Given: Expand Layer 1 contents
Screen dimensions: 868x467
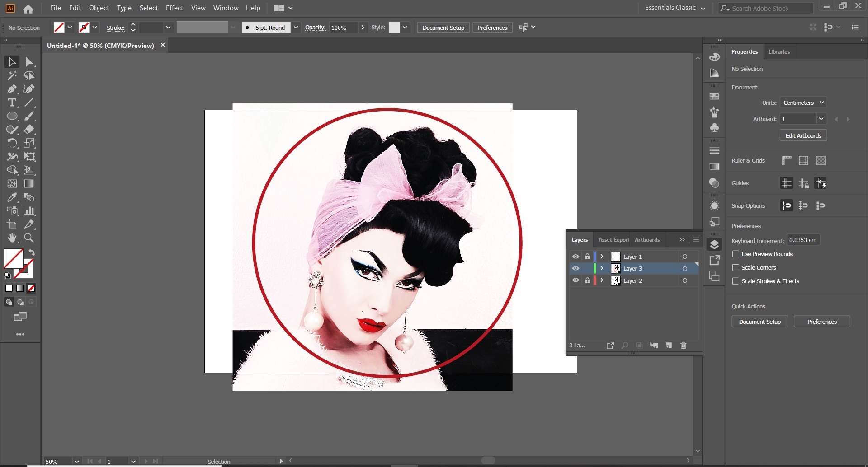Looking at the screenshot, I should tap(602, 257).
